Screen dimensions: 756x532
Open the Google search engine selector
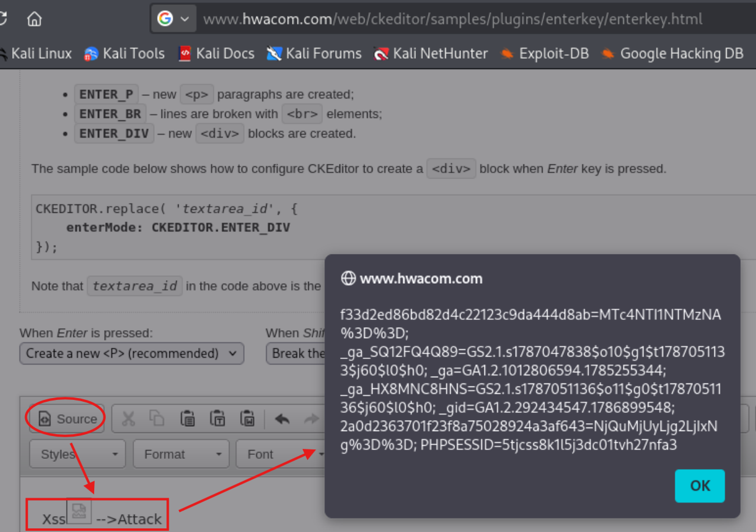coord(174,19)
